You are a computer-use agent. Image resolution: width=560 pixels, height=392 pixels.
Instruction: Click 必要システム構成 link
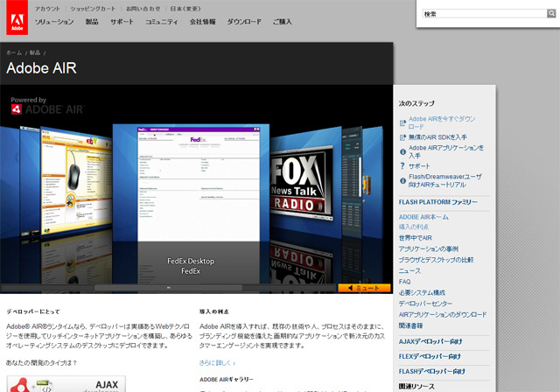pyautogui.click(x=422, y=293)
